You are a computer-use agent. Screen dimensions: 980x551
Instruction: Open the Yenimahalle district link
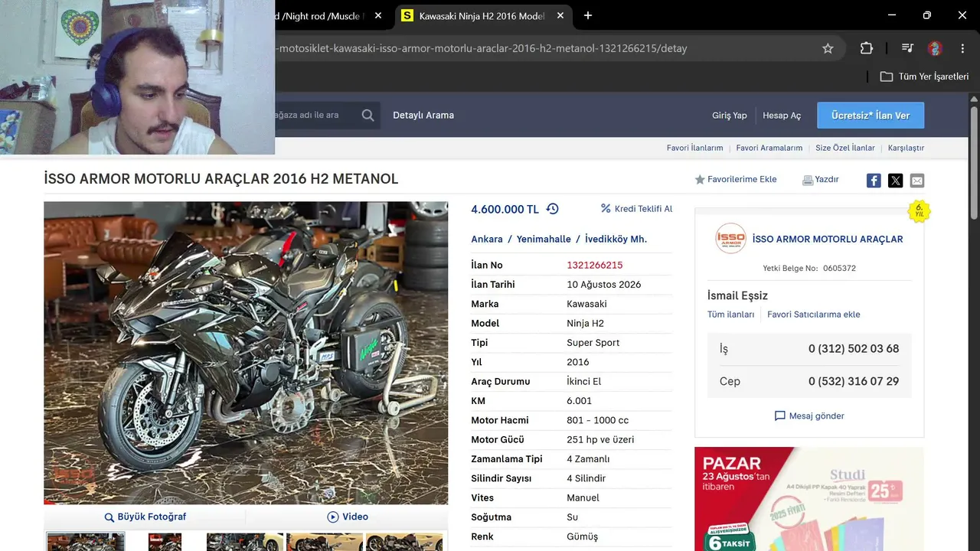pyautogui.click(x=544, y=240)
